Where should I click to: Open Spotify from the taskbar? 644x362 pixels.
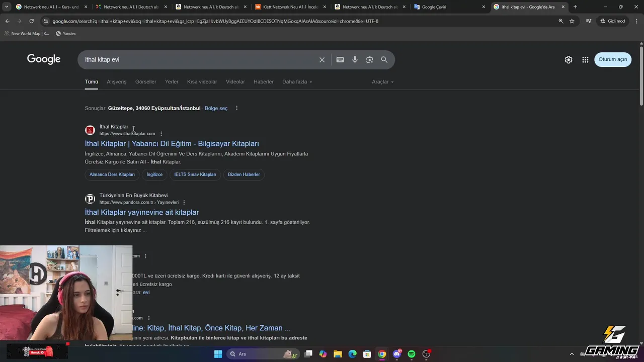tap(412, 354)
